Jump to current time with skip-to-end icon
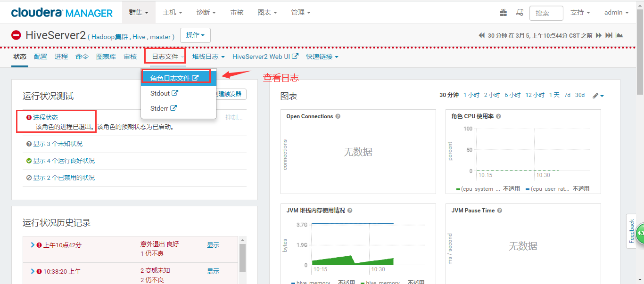 coord(609,35)
